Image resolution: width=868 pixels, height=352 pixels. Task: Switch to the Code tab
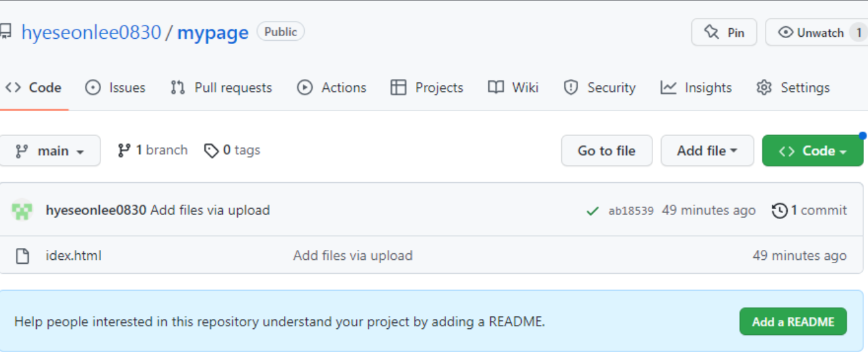tap(34, 88)
